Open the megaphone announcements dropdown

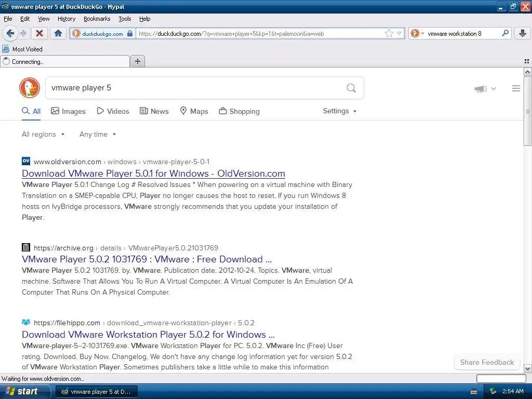click(485, 88)
